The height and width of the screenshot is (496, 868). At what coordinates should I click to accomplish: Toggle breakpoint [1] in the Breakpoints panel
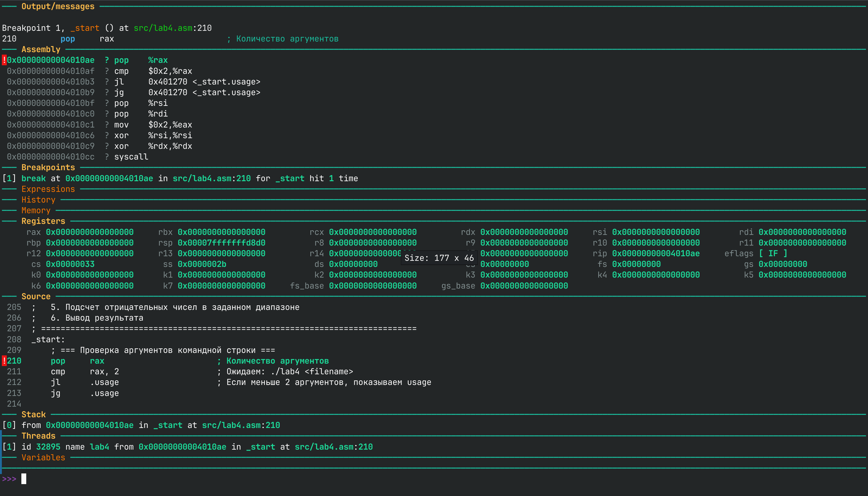click(9, 178)
